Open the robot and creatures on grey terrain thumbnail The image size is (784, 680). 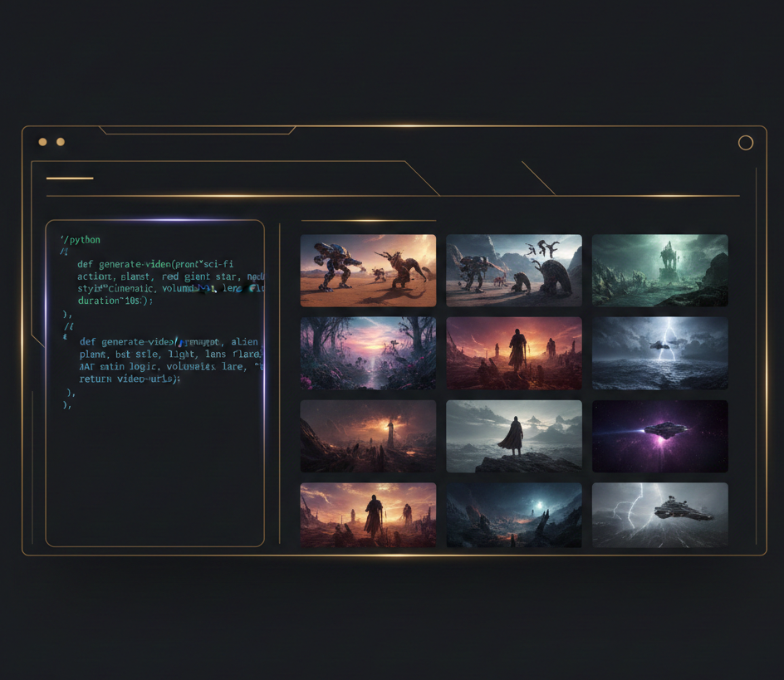pyautogui.click(x=514, y=271)
